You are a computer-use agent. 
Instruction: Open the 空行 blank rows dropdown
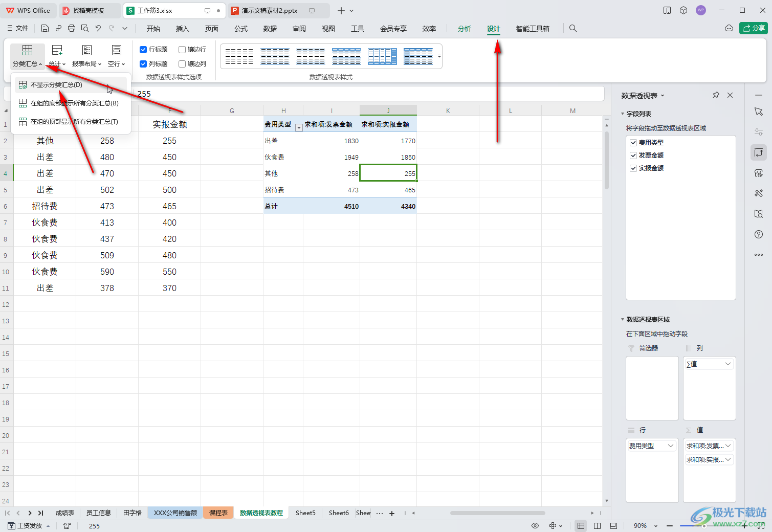(x=117, y=56)
